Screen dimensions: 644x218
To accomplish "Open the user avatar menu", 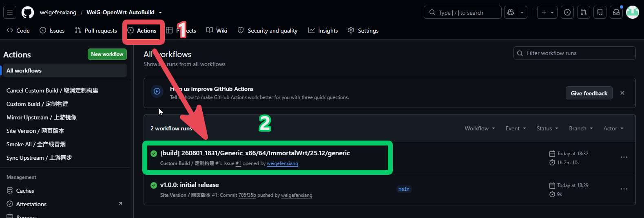I will [633, 12].
